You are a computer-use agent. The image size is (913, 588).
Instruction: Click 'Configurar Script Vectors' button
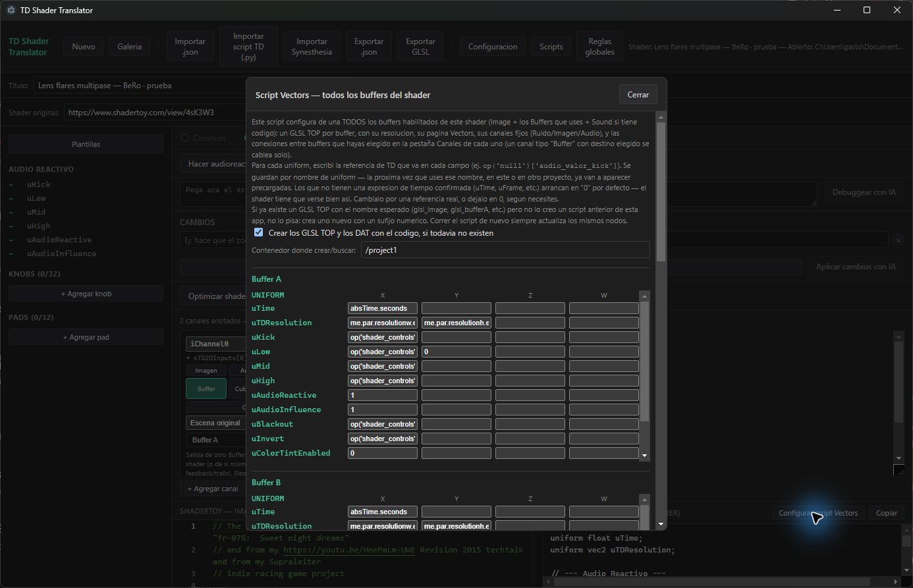(x=818, y=513)
